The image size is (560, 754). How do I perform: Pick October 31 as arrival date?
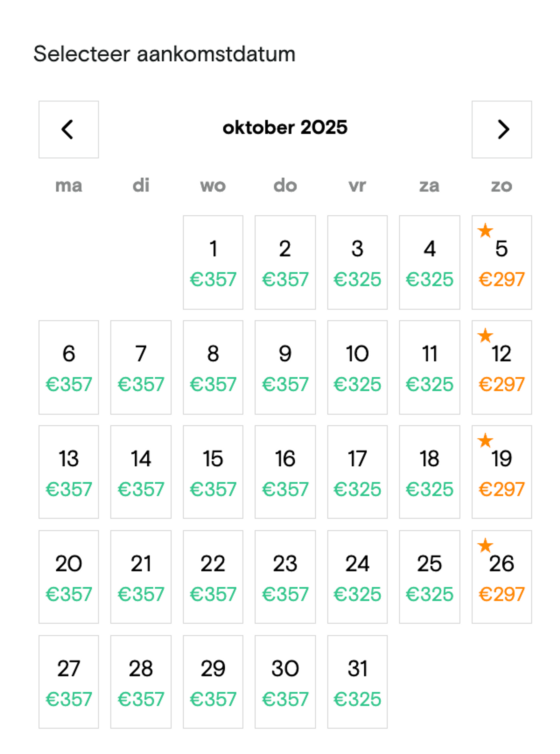click(357, 682)
